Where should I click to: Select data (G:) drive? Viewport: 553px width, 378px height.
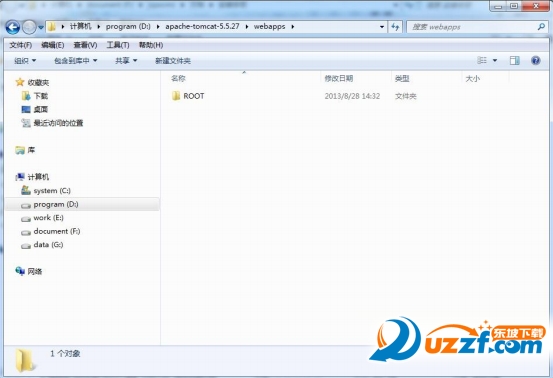(x=48, y=245)
